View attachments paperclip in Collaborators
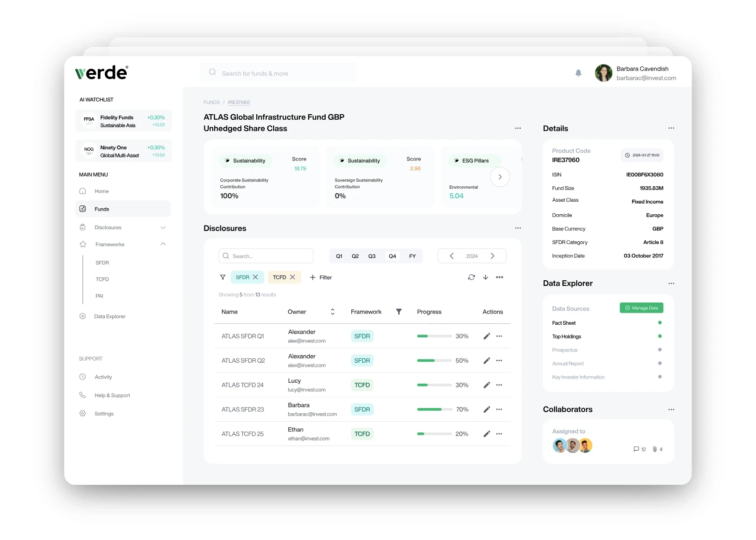 coord(655,449)
